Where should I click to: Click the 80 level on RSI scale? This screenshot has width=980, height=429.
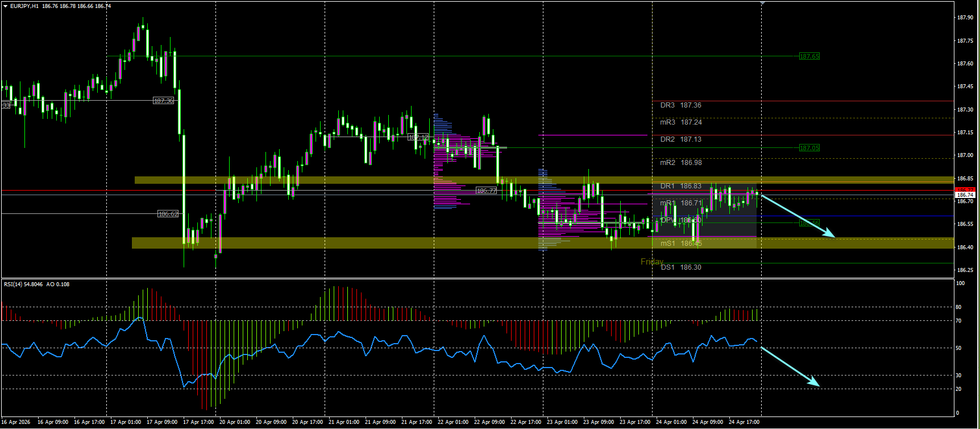(958, 307)
